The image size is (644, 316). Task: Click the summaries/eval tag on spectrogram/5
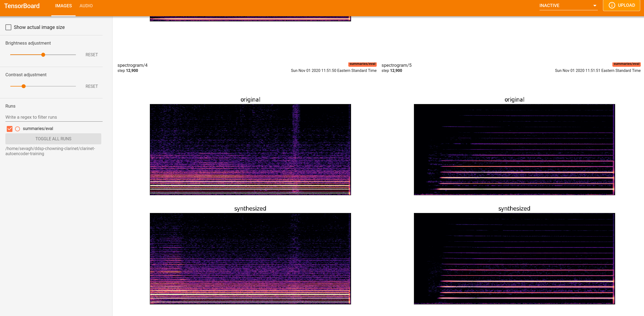[626, 64]
